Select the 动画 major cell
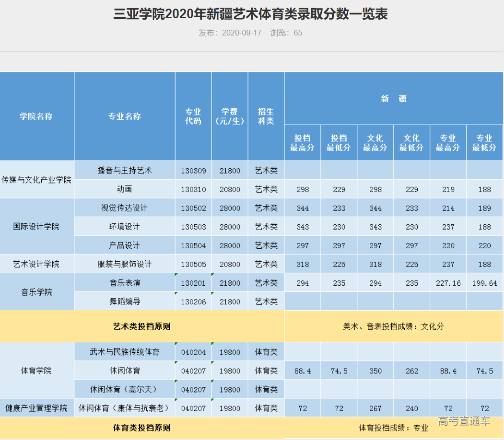504x440 pixels. 126,188
